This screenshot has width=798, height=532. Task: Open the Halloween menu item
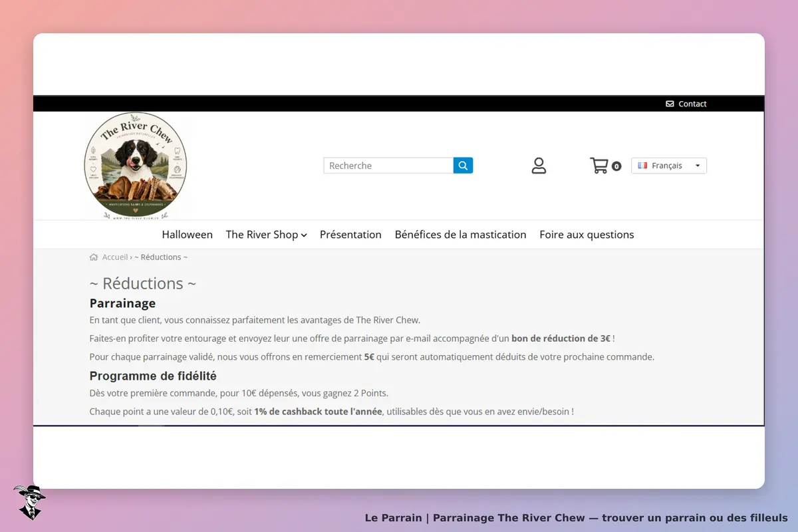point(188,235)
